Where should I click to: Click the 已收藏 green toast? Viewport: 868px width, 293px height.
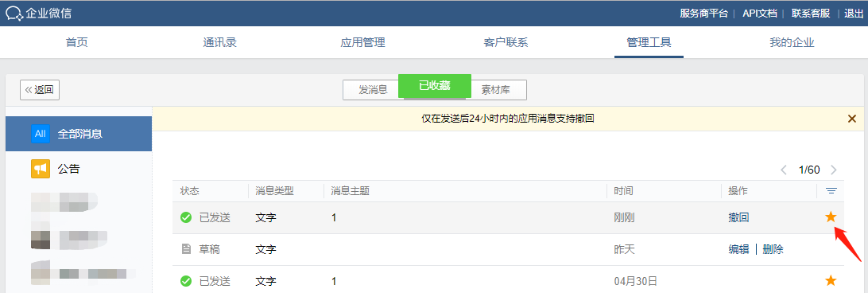(x=435, y=85)
